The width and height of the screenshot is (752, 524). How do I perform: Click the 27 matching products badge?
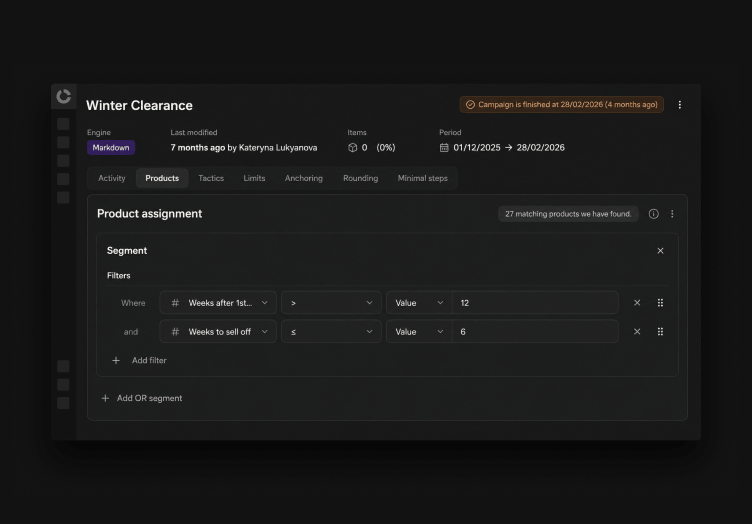tap(568, 214)
